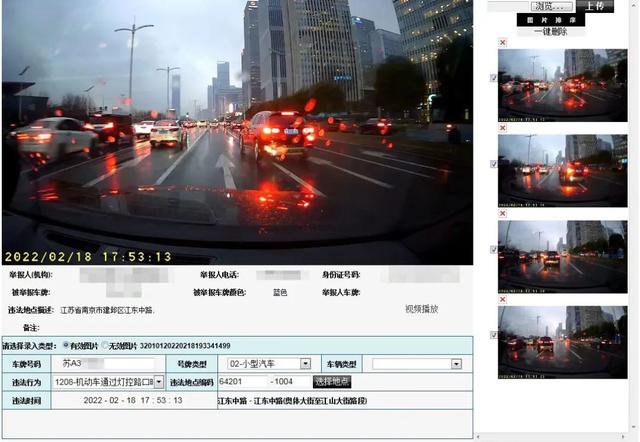Image resolution: width=640 pixels, height=442 pixels.
Task: Click the 违法时间 field showing 2022-02-18 17:53:13
Action: (133, 400)
